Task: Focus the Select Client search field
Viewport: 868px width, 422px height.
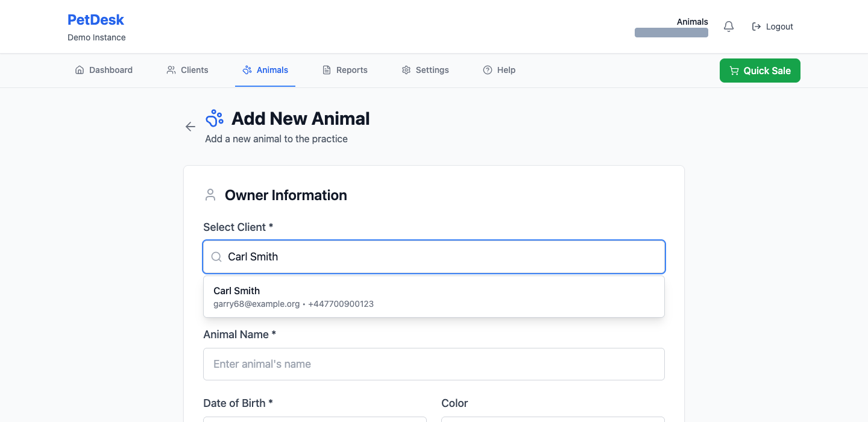Action: point(434,257)
